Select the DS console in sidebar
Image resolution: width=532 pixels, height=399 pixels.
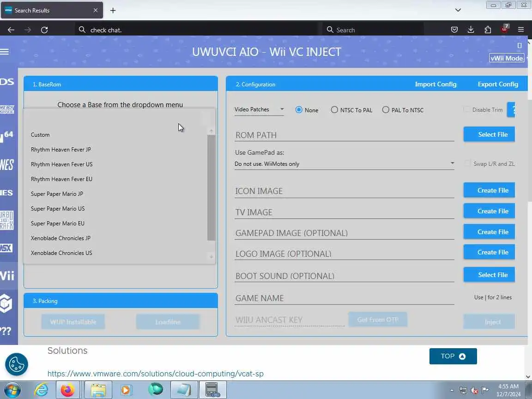pos(7,82)
